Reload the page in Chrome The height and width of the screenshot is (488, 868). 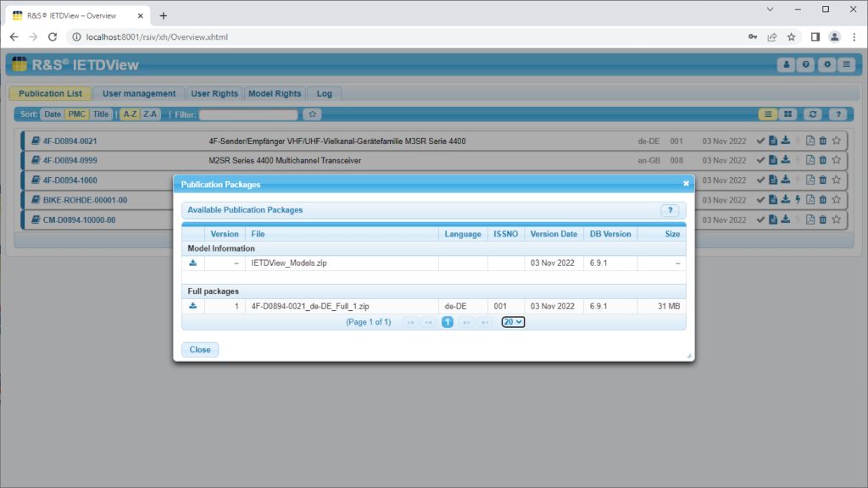pyautogui.click(x=53, y=37)
